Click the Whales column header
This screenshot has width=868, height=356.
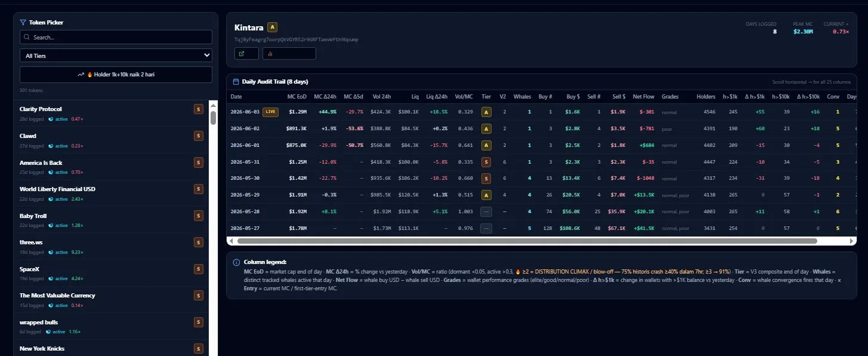tap(522, 96)
